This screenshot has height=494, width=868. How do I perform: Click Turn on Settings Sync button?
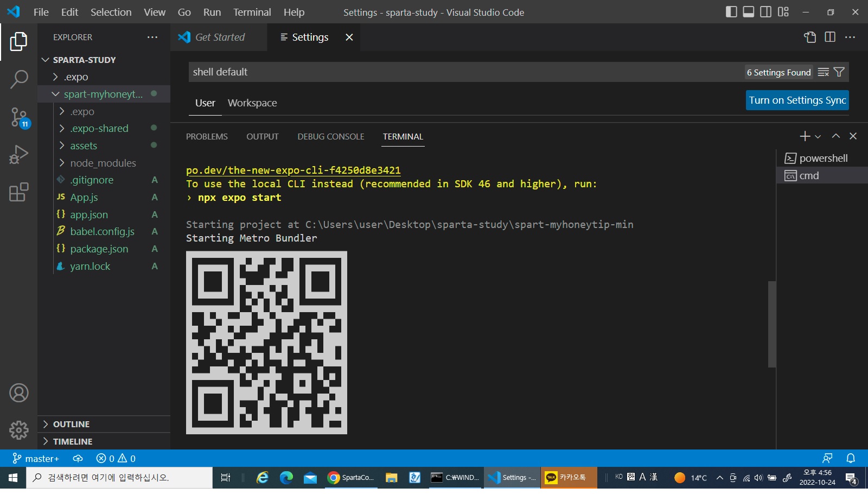pyautogui.click(x=797, y=100)
